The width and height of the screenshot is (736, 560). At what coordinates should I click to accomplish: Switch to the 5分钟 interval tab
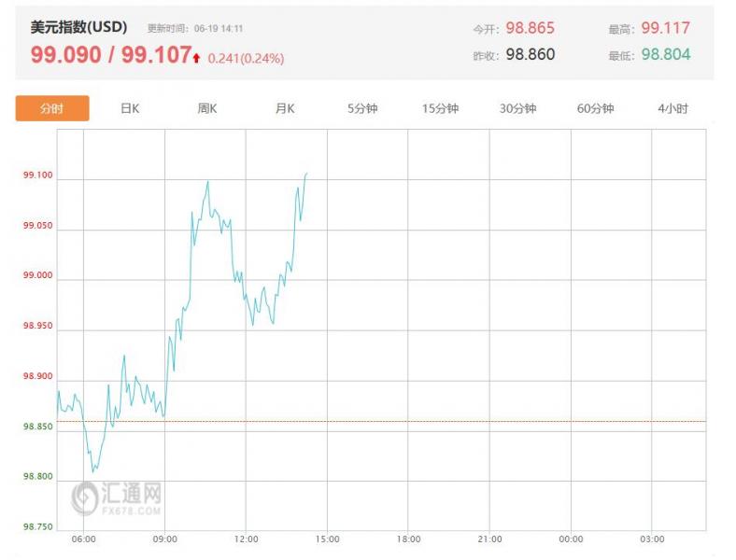click(x=362, y=108)
